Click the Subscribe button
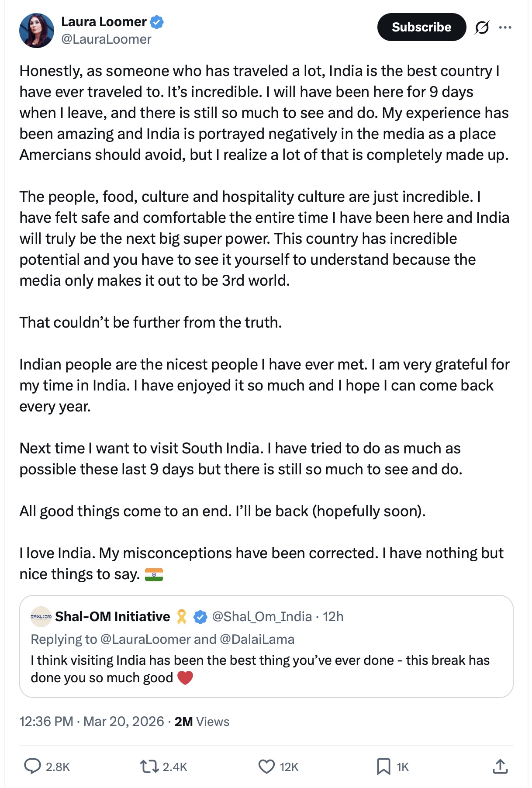 click(421, 27)
